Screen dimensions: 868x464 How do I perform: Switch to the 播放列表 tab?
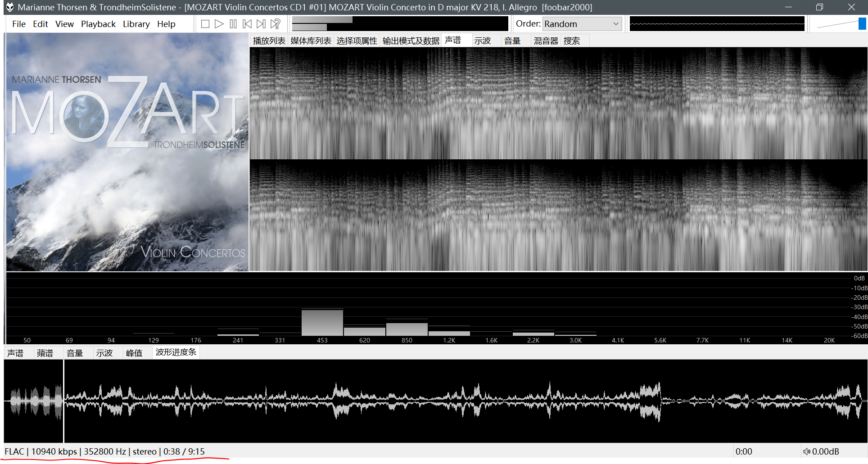(269, 41)
